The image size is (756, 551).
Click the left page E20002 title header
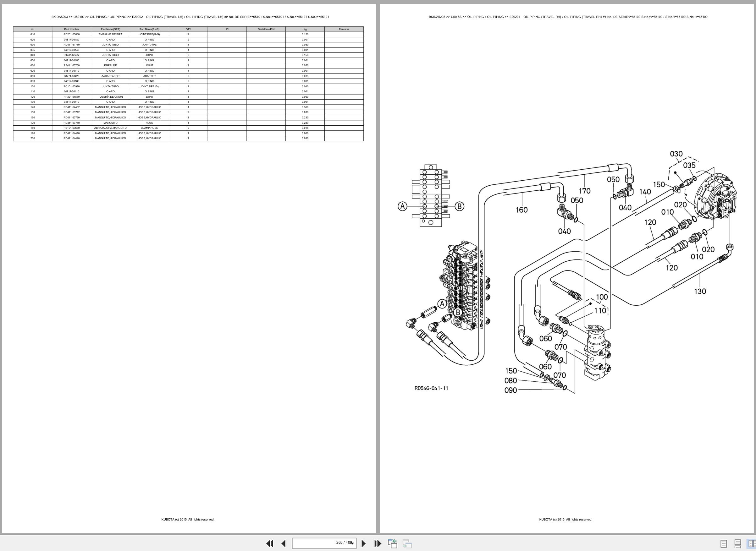[190, 17]
